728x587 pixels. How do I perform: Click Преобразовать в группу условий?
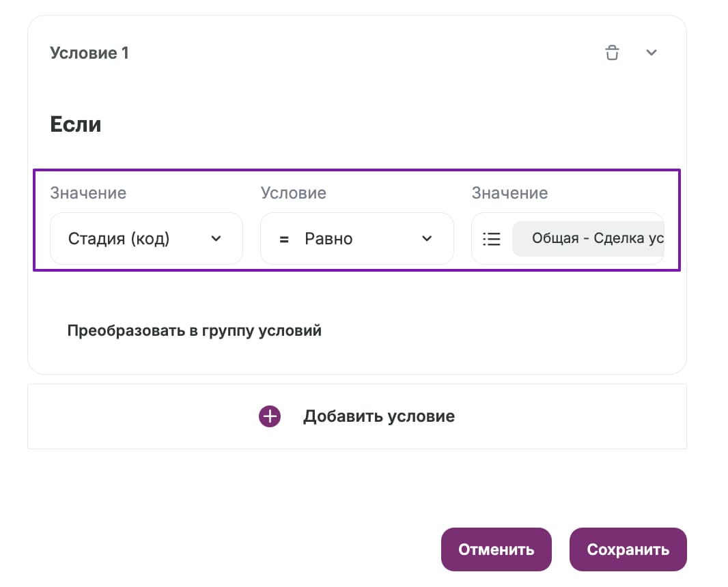point(195,330)
